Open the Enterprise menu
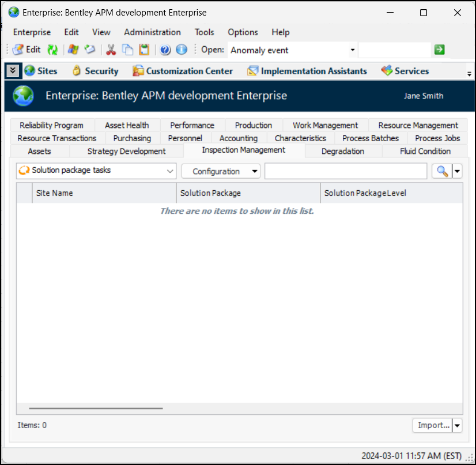This screenshot has width=476, height=465. [32, 32]
